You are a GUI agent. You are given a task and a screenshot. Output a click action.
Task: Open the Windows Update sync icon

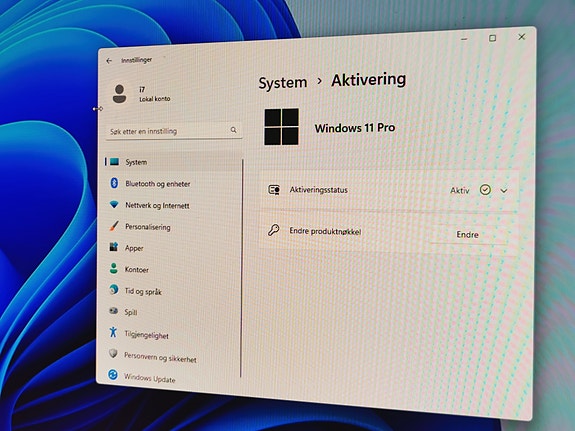coord(113,375)
